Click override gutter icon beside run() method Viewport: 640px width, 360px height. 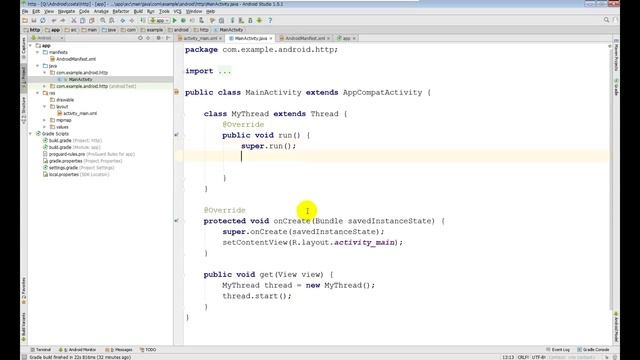pos(176,135)
